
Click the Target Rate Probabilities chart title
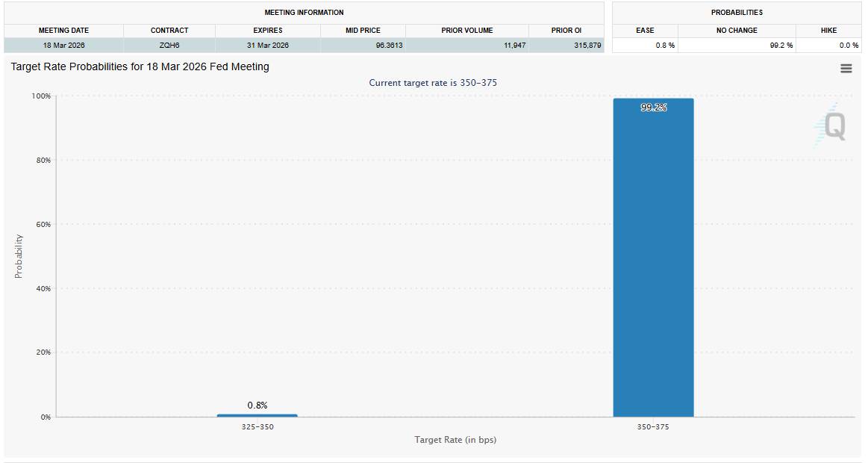coord(140,66)
